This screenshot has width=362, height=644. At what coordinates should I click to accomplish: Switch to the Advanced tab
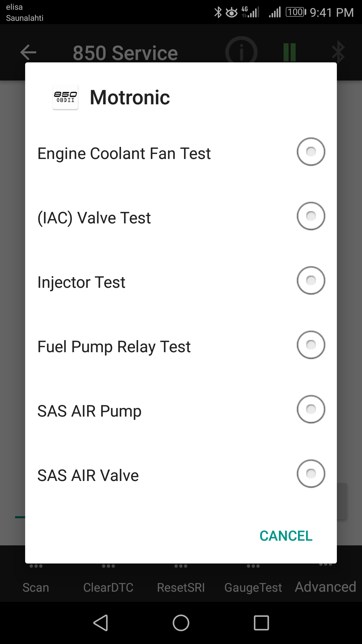325,587
